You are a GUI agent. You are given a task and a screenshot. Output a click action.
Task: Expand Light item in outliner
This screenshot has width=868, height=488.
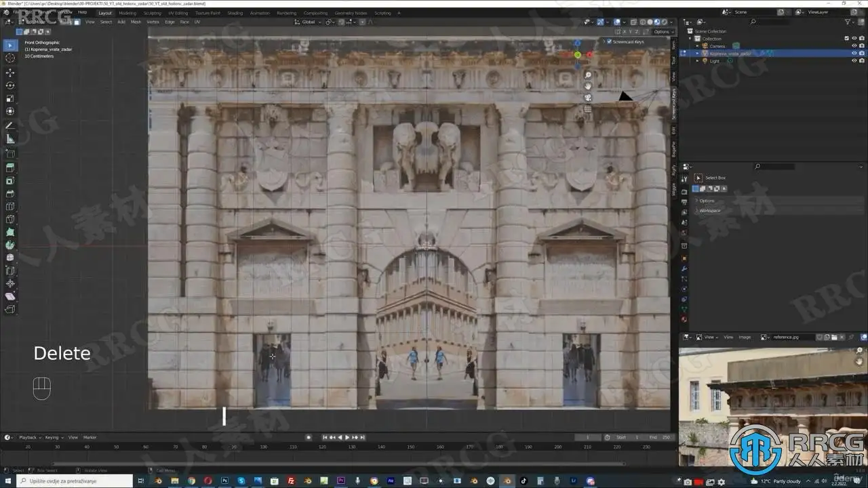point(697,61)
